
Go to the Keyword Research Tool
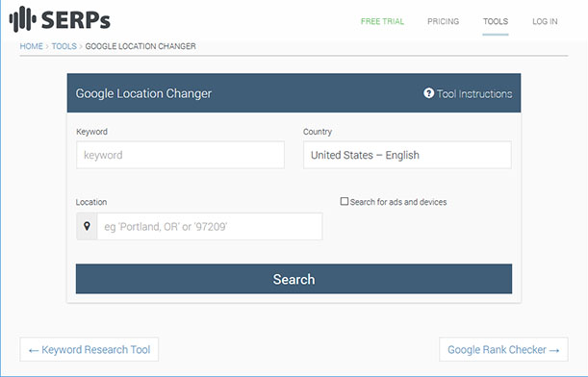[x=89, y=349]
